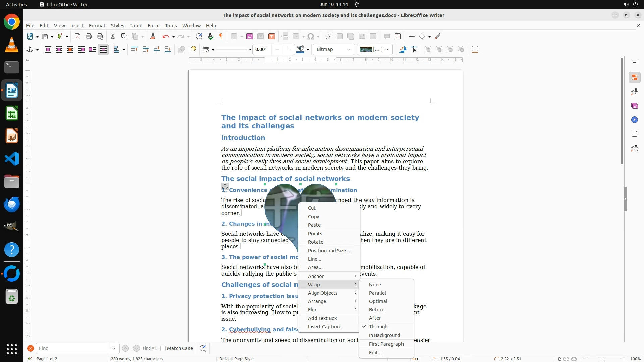The height and width of the screenshot is (362, 644).
Task: Click the Insert Image icon
Action: [249, 37]
